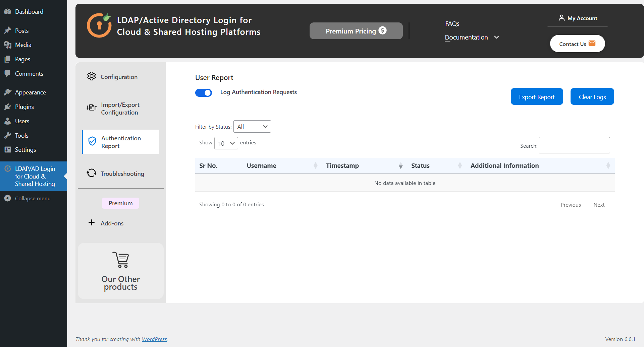Open the FAQs link
This screenshot has width=644, height=347.
tap(452, 24)
